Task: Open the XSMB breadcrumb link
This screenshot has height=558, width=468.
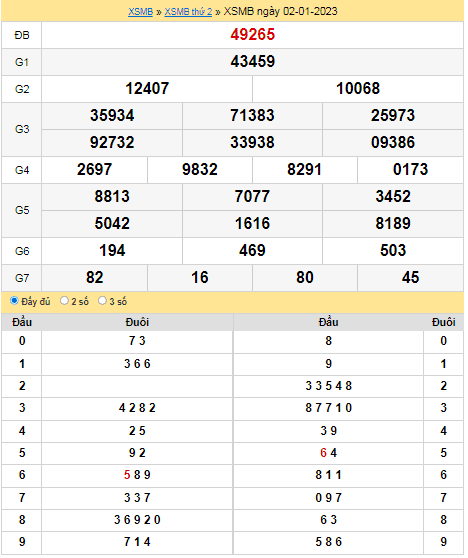Action: click(141, 12)
